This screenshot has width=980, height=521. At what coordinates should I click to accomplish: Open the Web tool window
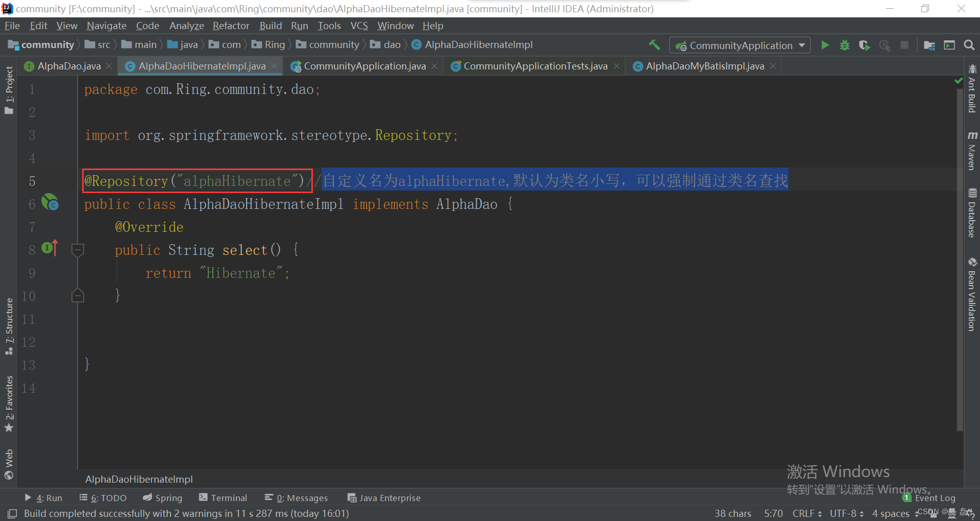[x=9, y=464]
